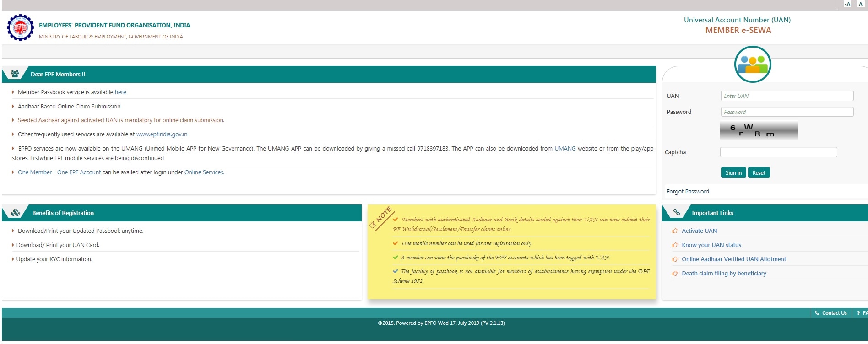Click the hand icon next to Death claim filing
868x344 pixels.
click(675, 274)
